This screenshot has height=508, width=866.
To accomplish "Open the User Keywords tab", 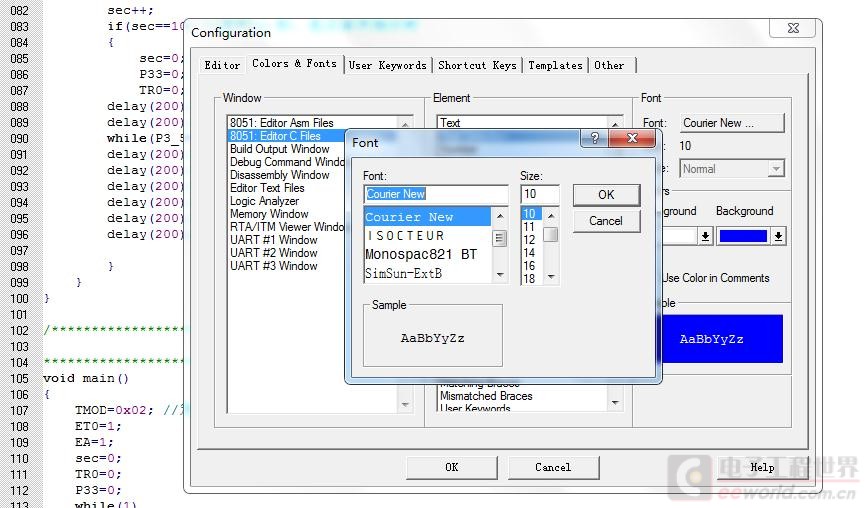I will 388,65.
